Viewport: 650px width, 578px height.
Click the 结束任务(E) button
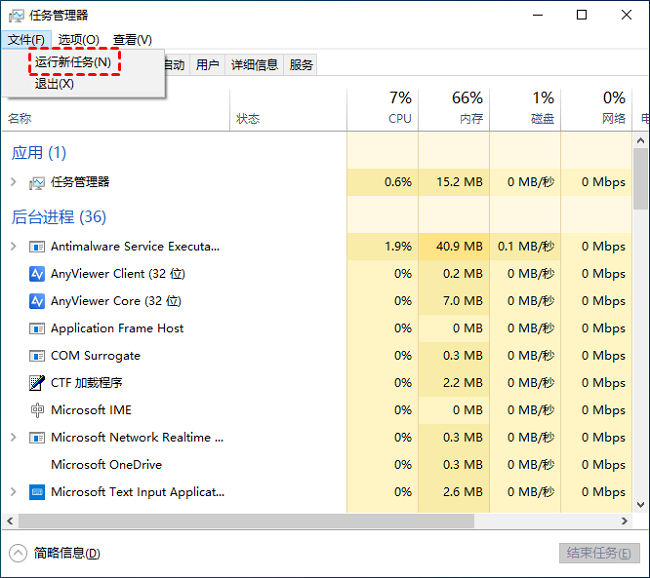[598, 553]
